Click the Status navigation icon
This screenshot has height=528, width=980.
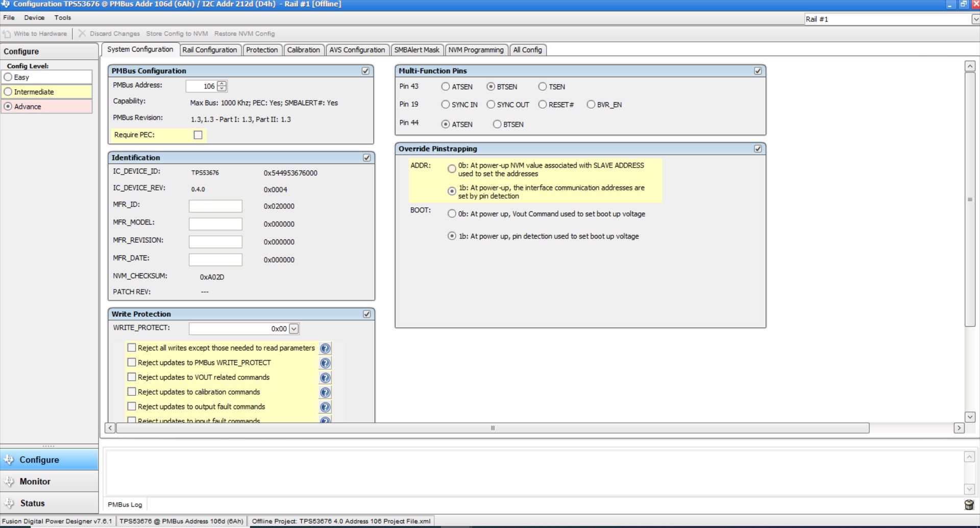(10, 503)
